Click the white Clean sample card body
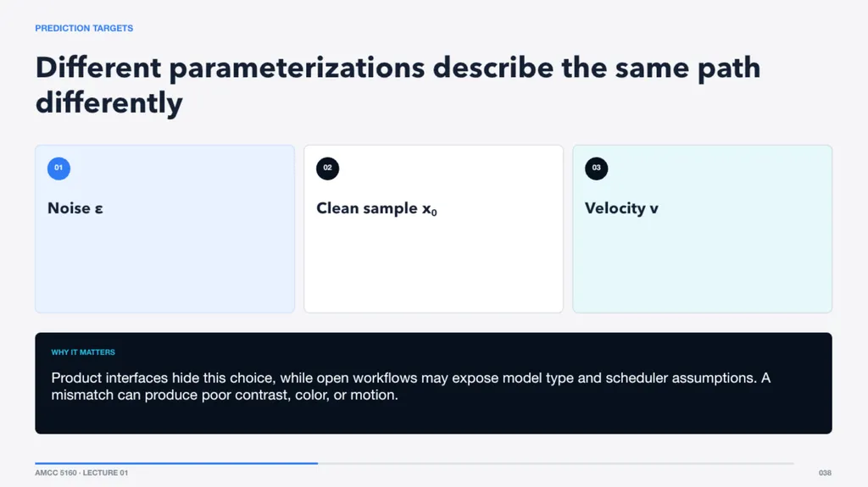This screenshot has height=487, width=868. tap(433, 266)
